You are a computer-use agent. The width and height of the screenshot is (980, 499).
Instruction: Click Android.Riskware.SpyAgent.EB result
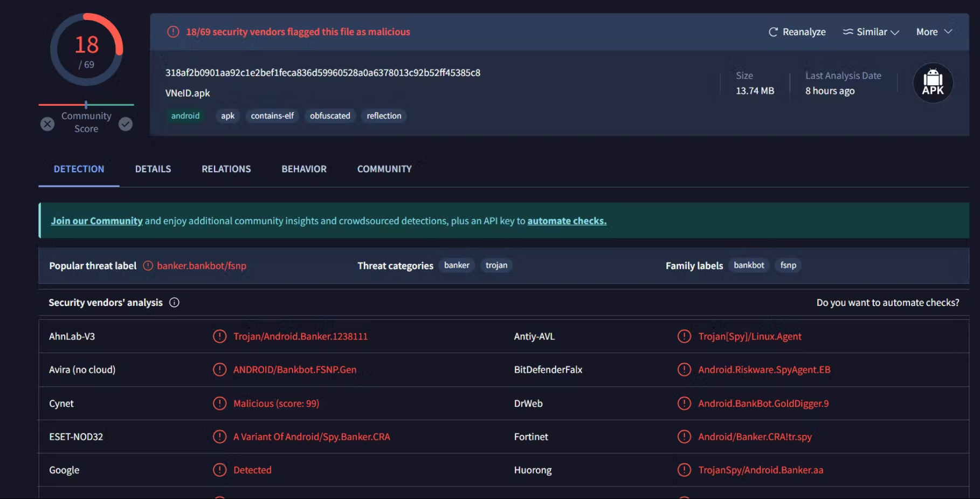click(764, 370)
